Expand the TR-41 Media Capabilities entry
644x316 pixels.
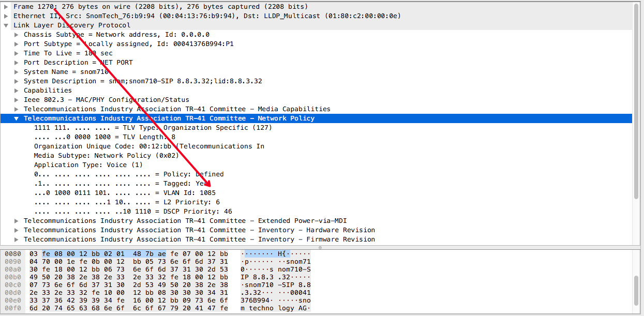tap(16, 109)
